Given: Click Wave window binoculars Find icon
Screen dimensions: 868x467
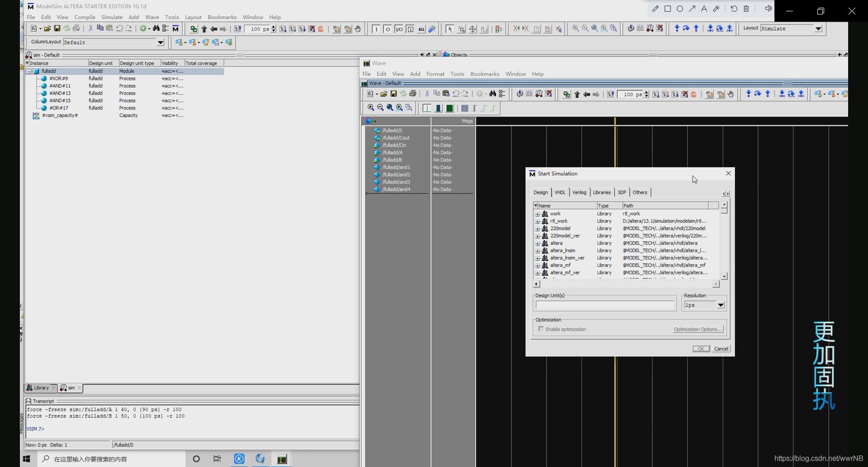Looking at the screenshot, I should pos(493,94).
